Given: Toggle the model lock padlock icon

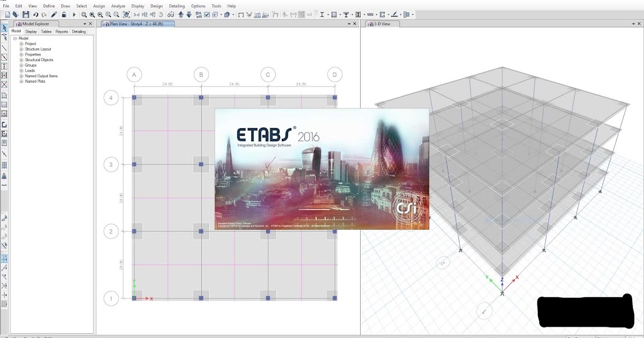Looking at the screenshot, I should pos(63,14).
